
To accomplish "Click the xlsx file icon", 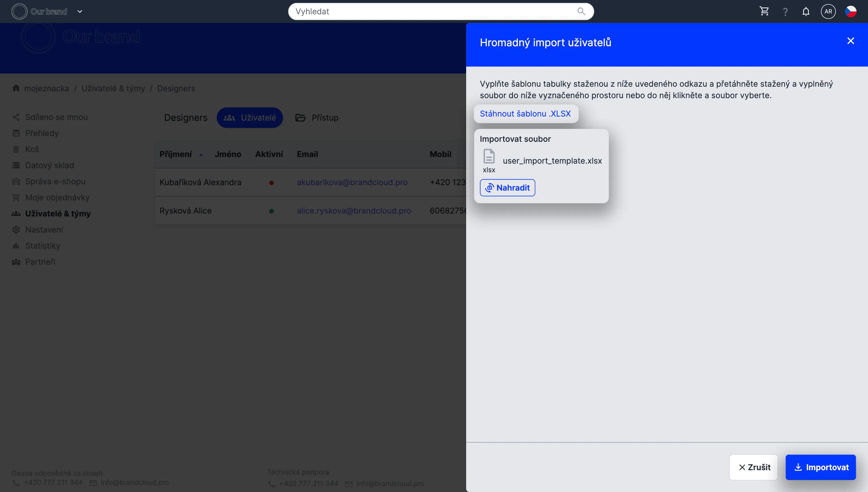I will (489, 156).
